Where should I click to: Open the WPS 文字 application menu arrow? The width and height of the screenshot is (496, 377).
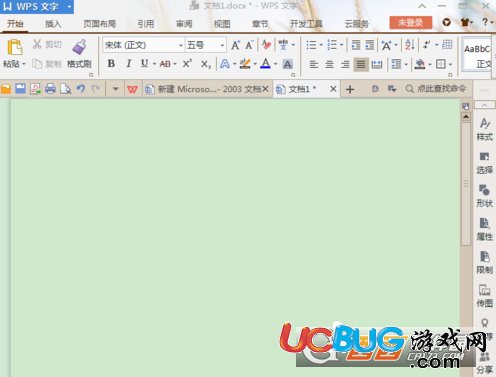69,6
